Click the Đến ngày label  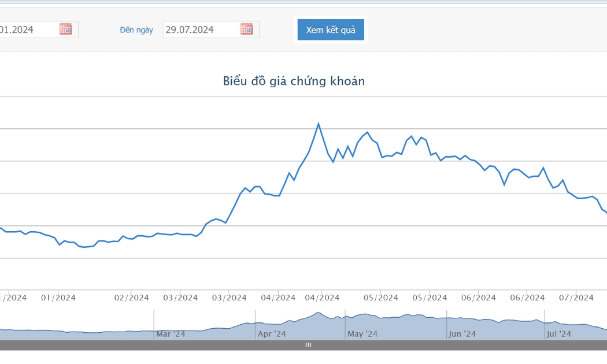pyautogui.click(x=136, y=30)
